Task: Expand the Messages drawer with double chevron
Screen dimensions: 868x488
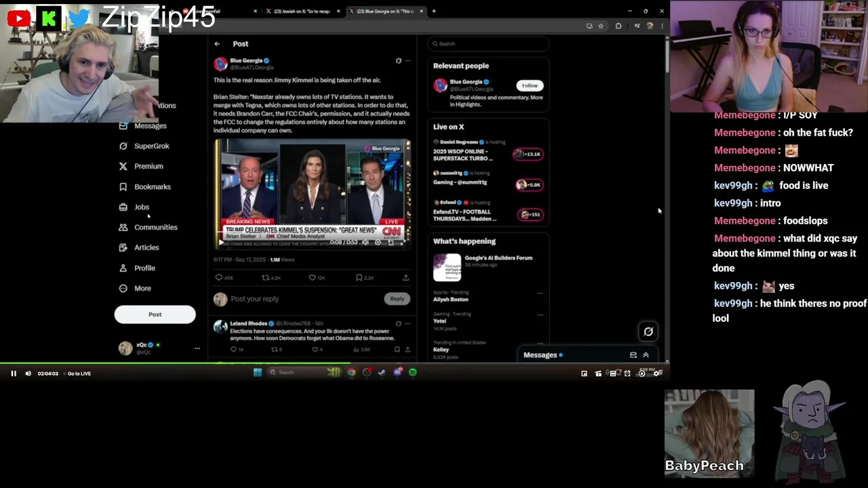Action: (646, 355)
